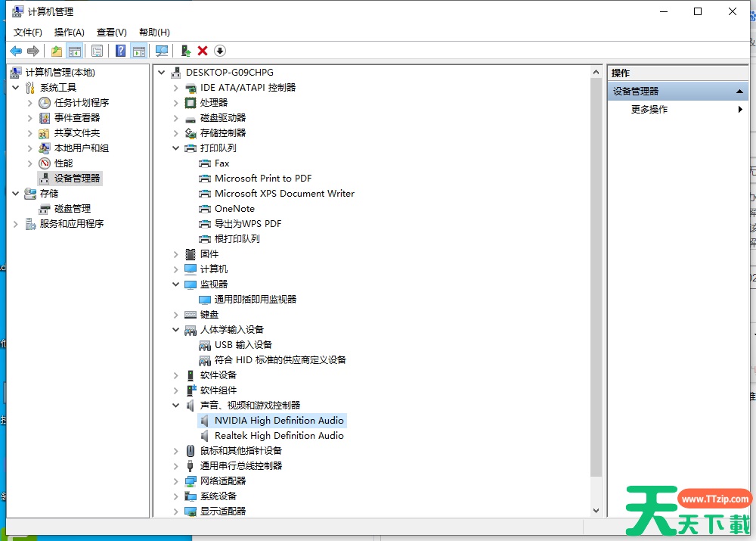Click the update driver icon with green arrow

tap(185, 51)
